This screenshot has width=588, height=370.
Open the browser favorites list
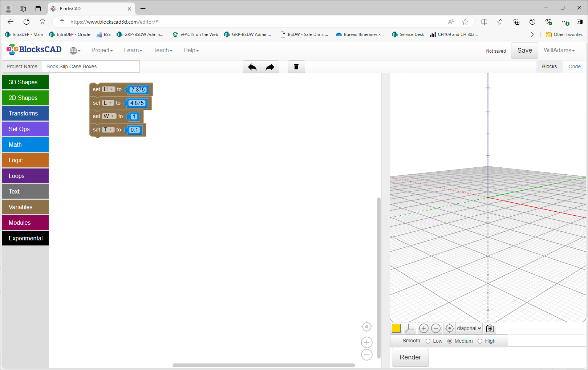pyautogui.click(x=500, y=22)
